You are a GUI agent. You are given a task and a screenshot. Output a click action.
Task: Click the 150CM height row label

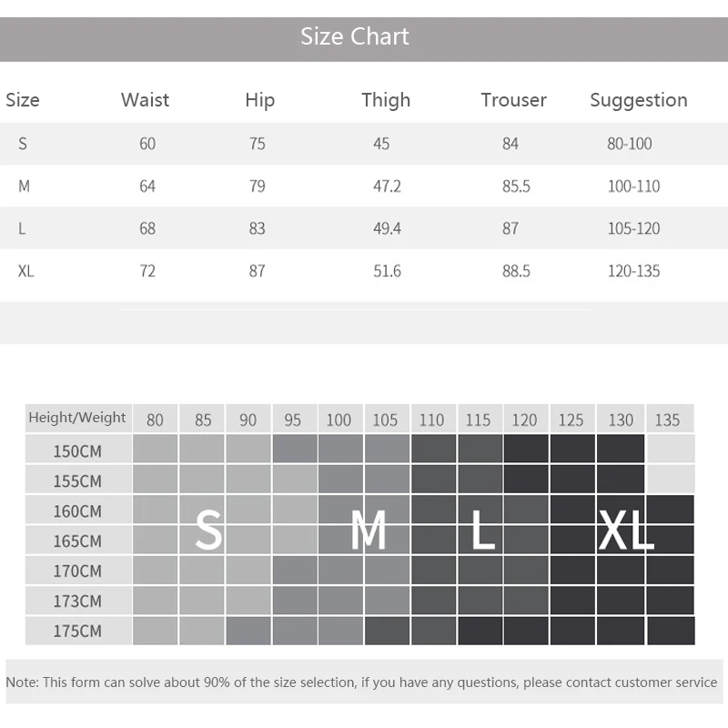(x=77, y=450)
